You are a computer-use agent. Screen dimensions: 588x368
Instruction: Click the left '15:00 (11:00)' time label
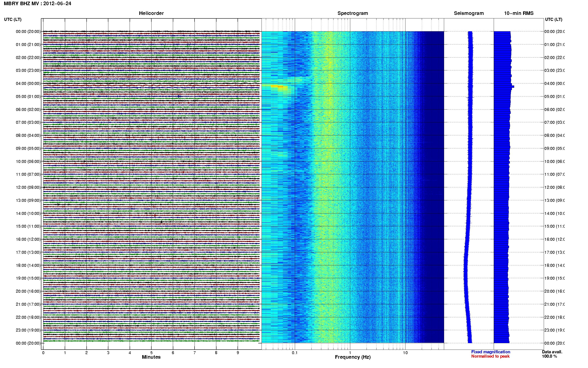point(28,226)
